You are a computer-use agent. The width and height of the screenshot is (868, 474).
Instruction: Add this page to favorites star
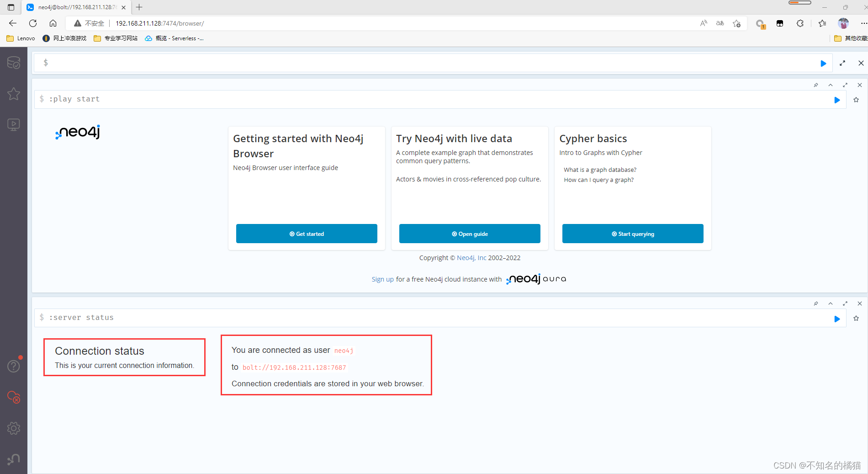[736, 23]
